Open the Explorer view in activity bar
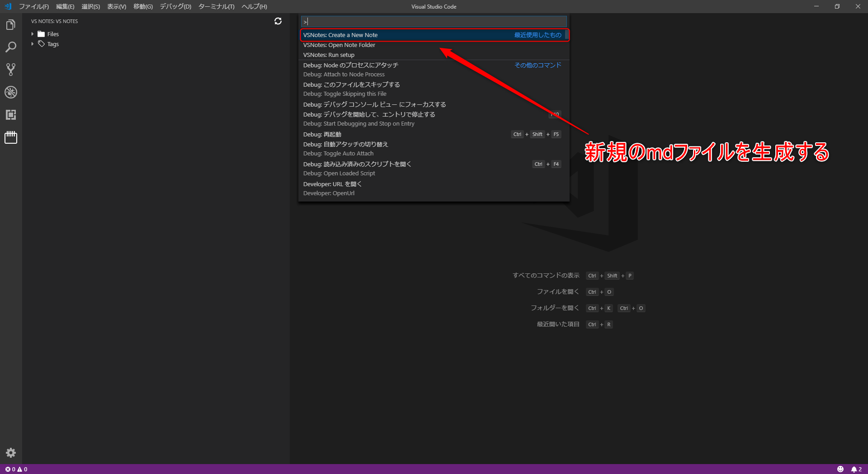868x474 pixels. 11,25
